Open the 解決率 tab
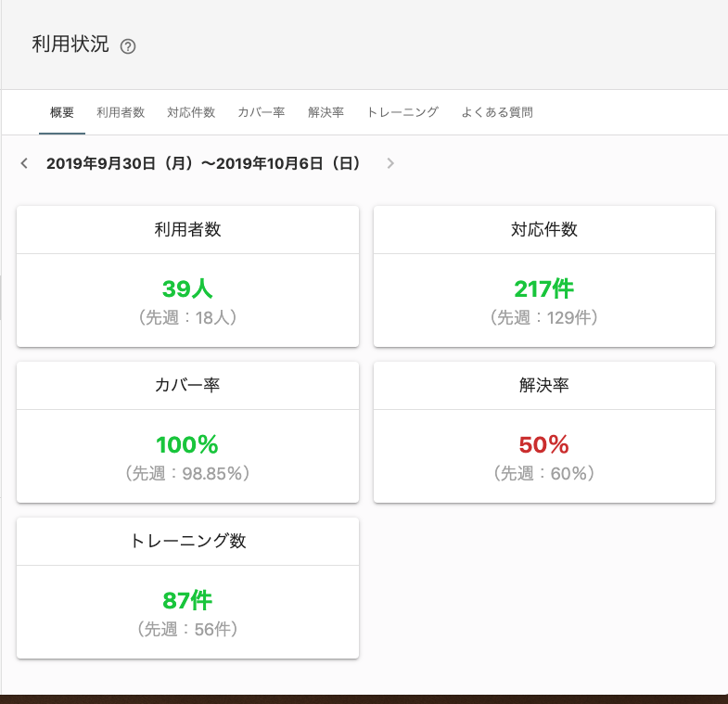The width and height of the screenshot is (728, 704). [326, 112]
